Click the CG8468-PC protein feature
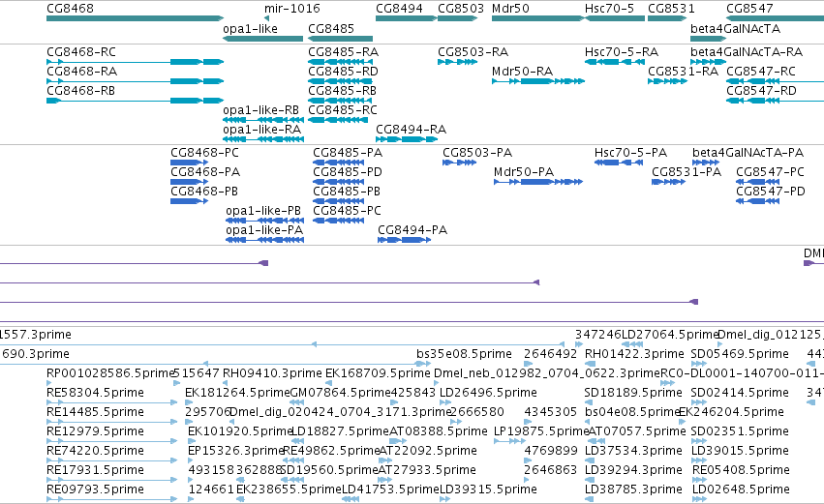 click(x=189, y=163)
